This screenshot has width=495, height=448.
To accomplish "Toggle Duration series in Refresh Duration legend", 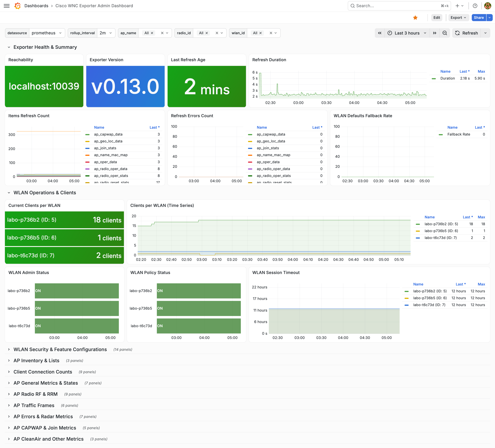I will pos(447,78).
